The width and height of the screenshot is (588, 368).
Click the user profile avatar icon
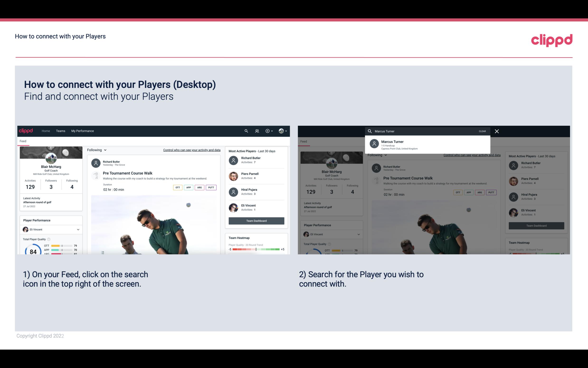(x=281, y=131)
